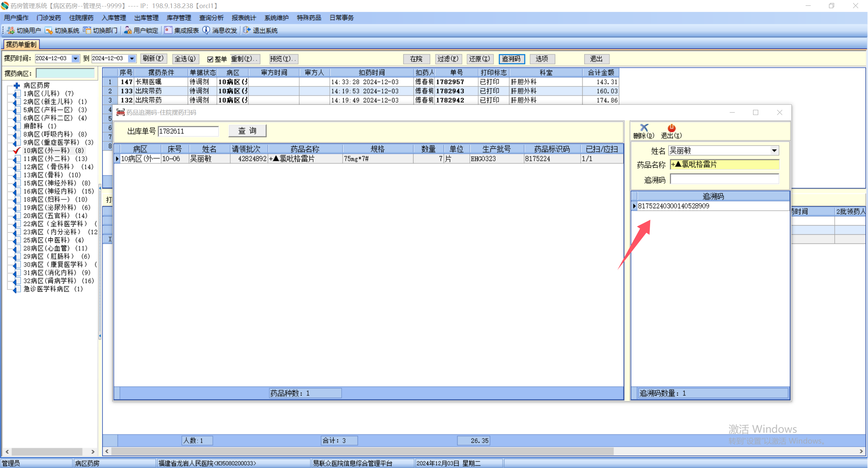The width and height of the screenshot is (868, 468).
Task: Click the 追溯码 button in toolbar
Action: 511,59
